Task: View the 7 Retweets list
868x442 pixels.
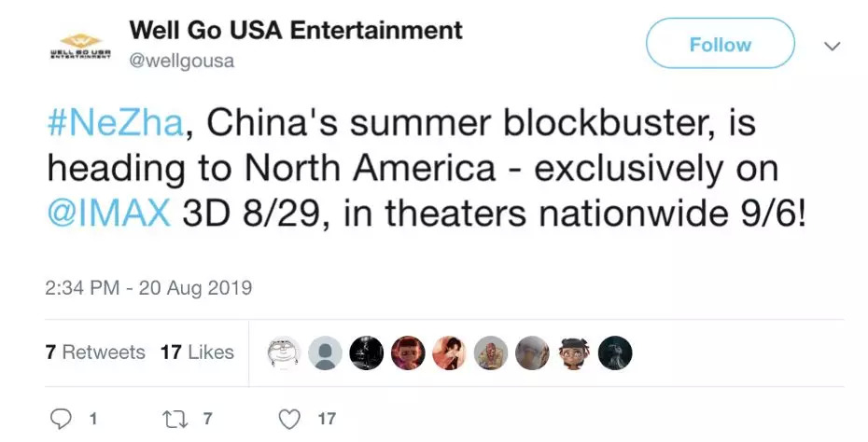Action: coord(95,352)
